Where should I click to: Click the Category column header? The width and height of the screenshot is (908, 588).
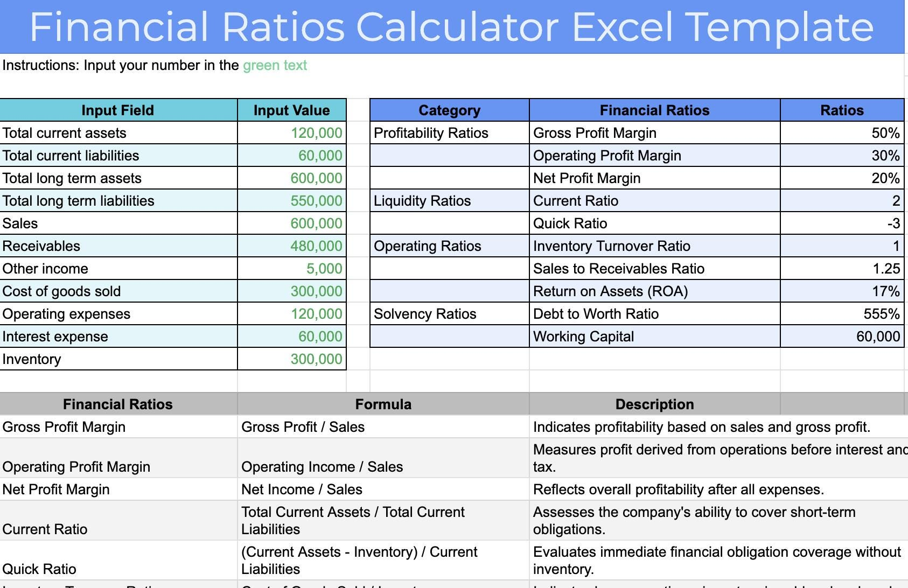click(x=449, y=110)
